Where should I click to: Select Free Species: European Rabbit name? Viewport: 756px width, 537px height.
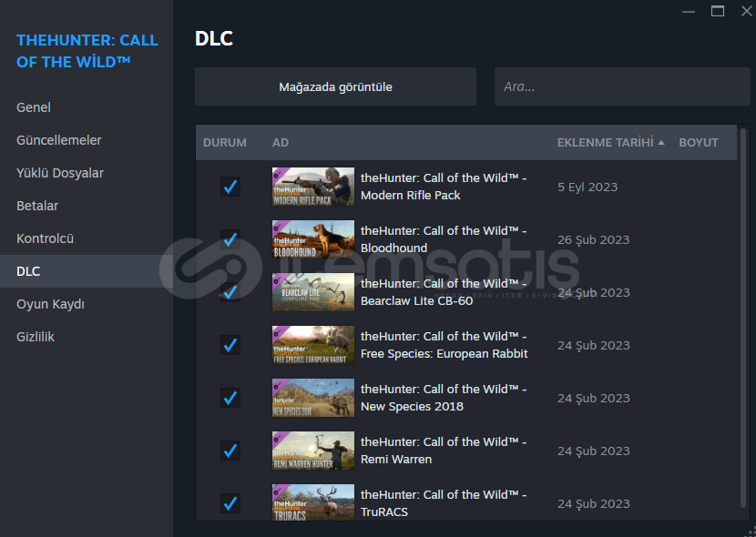pyautogui.click(x=444, y=345)
